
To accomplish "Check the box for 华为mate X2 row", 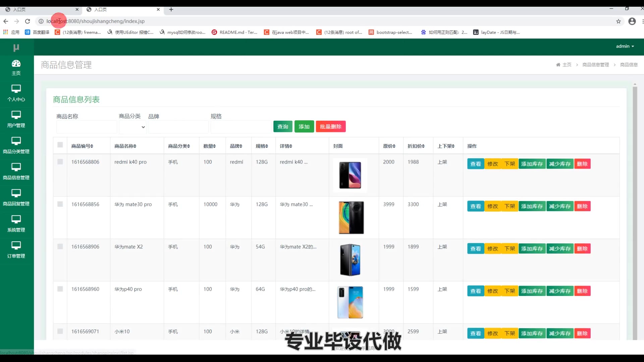I will tap(60, 247).
